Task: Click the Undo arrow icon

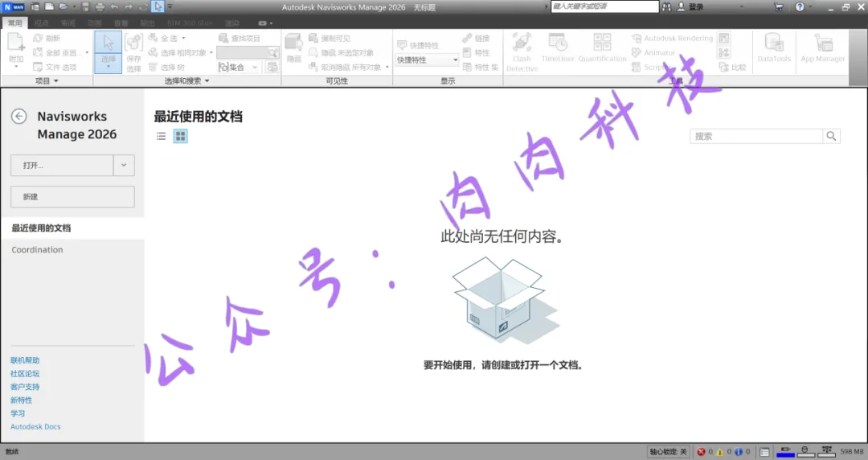Action: [x=115, y=6]
